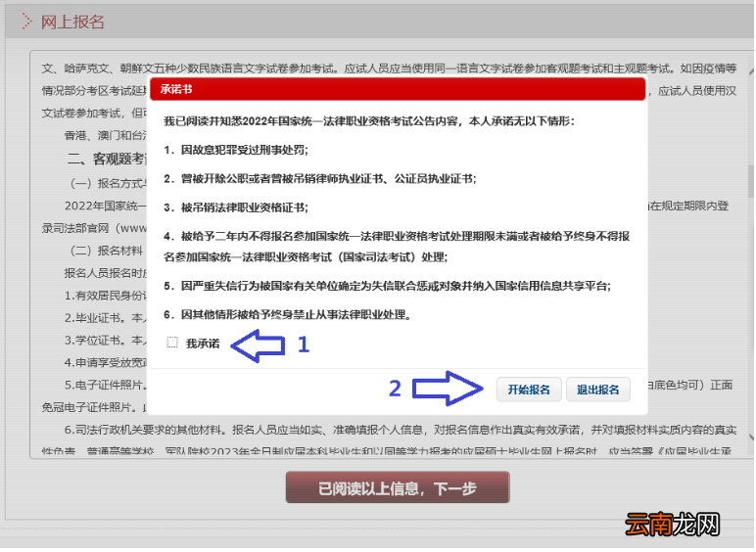
Task: Click the scrollbar up arrow of notice panel
Action: pyautogui.click(x=751, y=72)
